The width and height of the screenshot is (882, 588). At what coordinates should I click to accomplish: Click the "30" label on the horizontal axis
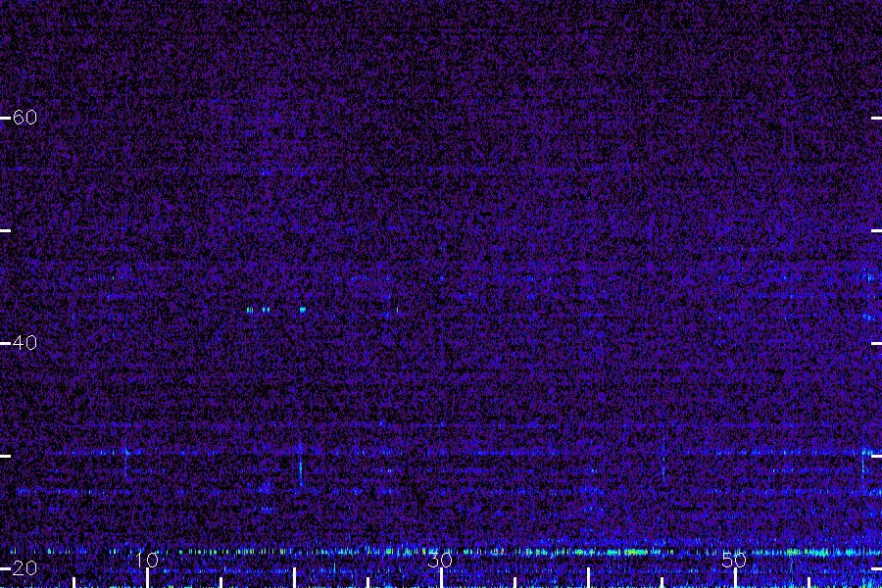440,560
